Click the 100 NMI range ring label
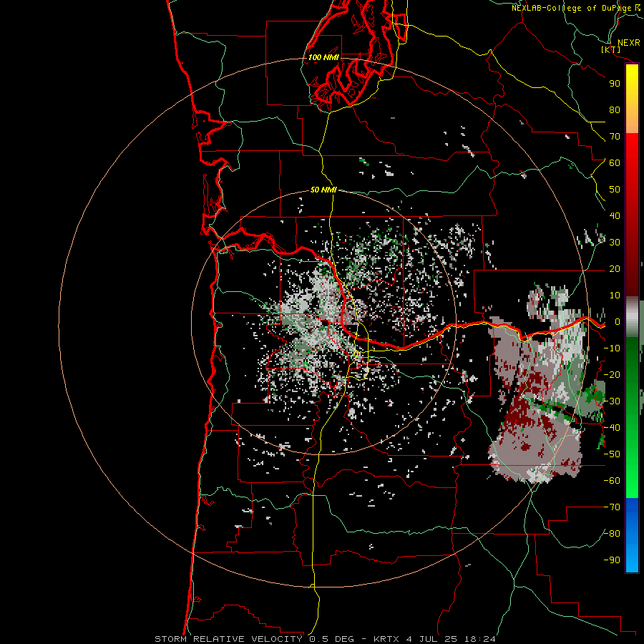644x644 pixels. (x=323, y=57)
